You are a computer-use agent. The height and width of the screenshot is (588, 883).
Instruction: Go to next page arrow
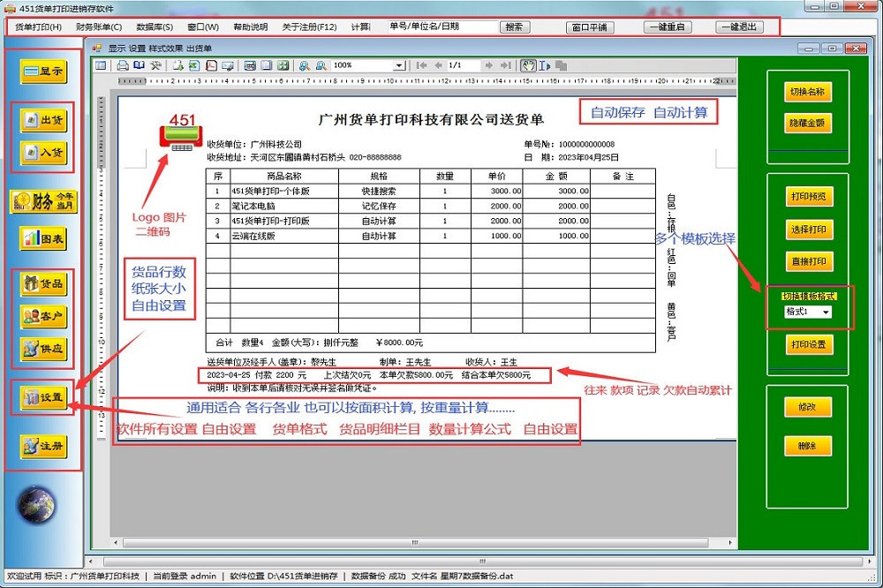coord(489,66)
